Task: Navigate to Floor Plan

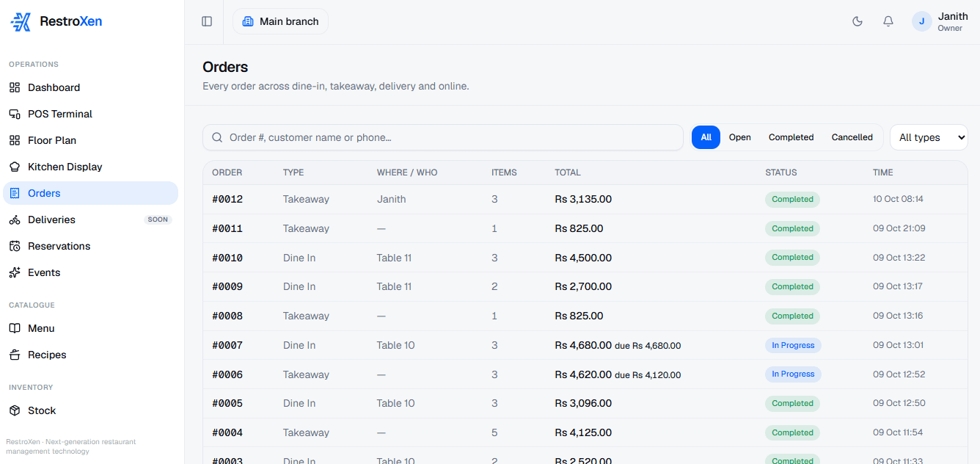Action: 91,140
